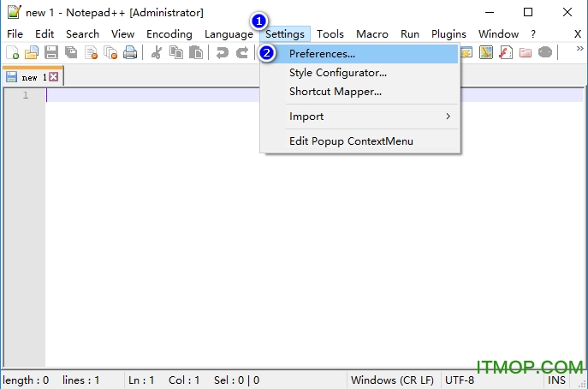The image size is (588, 389).
Task: Minimize the Notepad++ window
Action: point(490,12)
